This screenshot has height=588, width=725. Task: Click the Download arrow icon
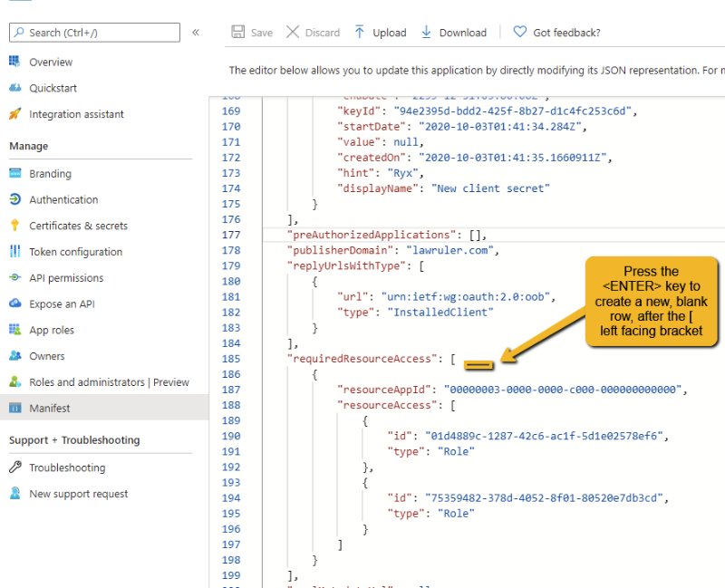pos(426,32)
